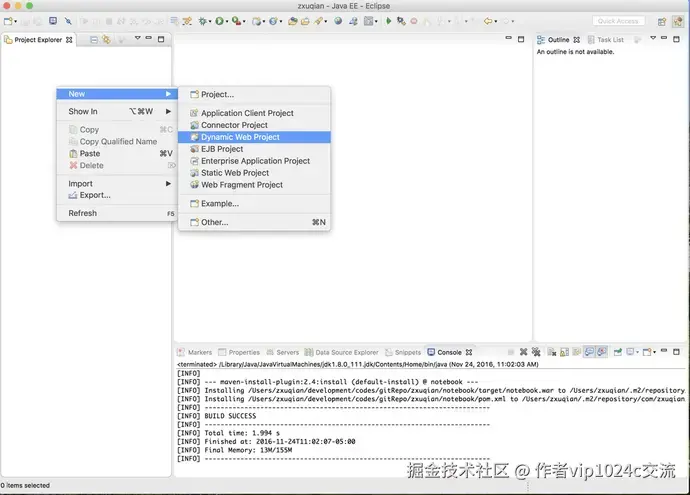Select Static Web Project option
The height and width of the screenshot is (495, 690).
(254, 172)
